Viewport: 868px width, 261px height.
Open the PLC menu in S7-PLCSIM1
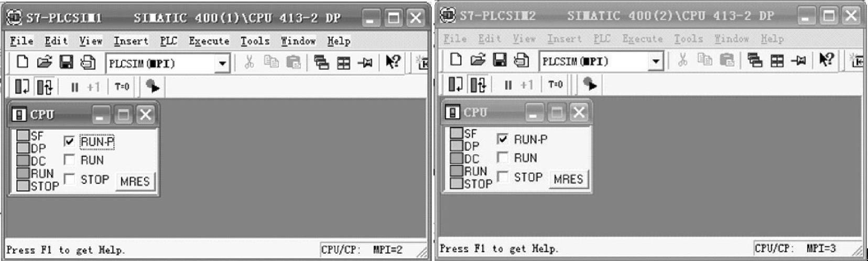(168, 41)
